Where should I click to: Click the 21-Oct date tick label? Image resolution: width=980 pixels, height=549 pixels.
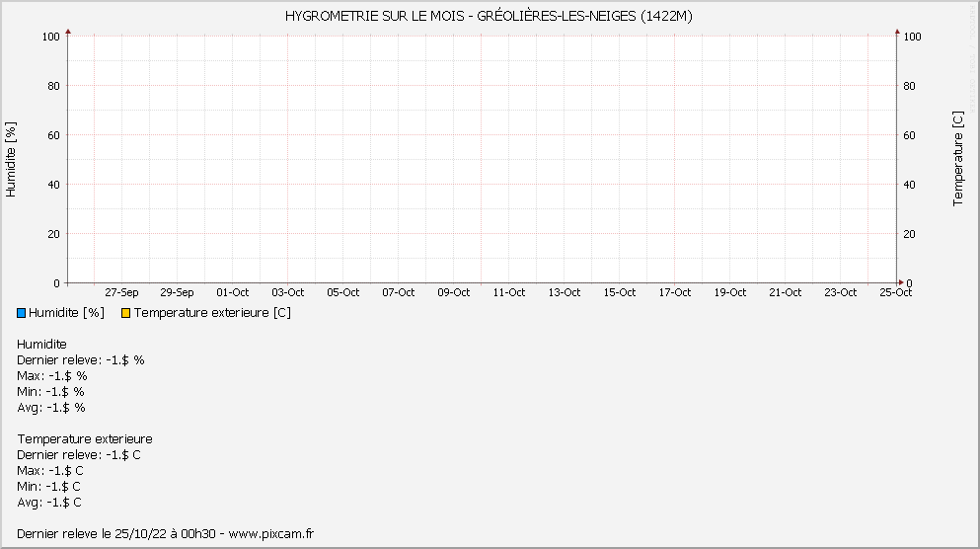(x=785, y=292)
